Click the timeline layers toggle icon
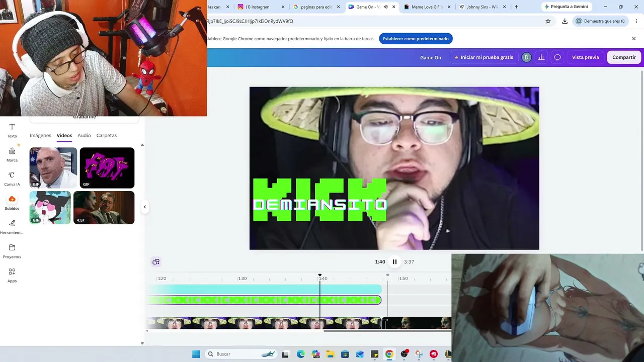 tap(156, 261)
